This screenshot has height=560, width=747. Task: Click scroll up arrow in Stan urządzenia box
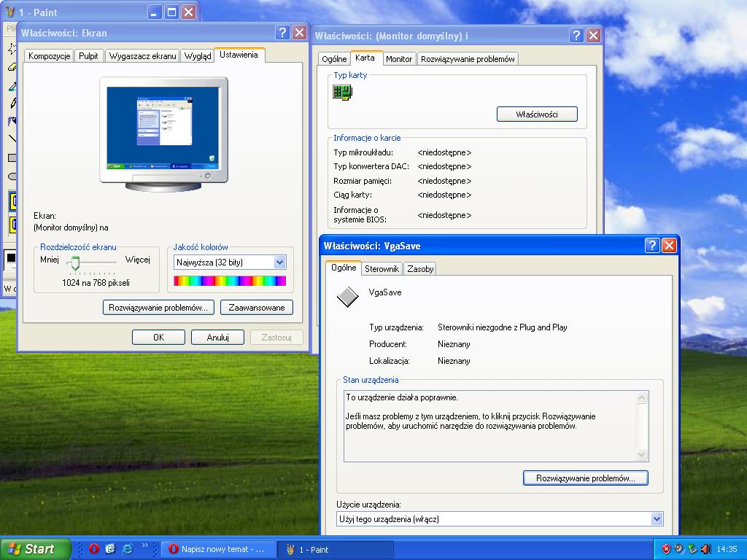click(642, 397)
